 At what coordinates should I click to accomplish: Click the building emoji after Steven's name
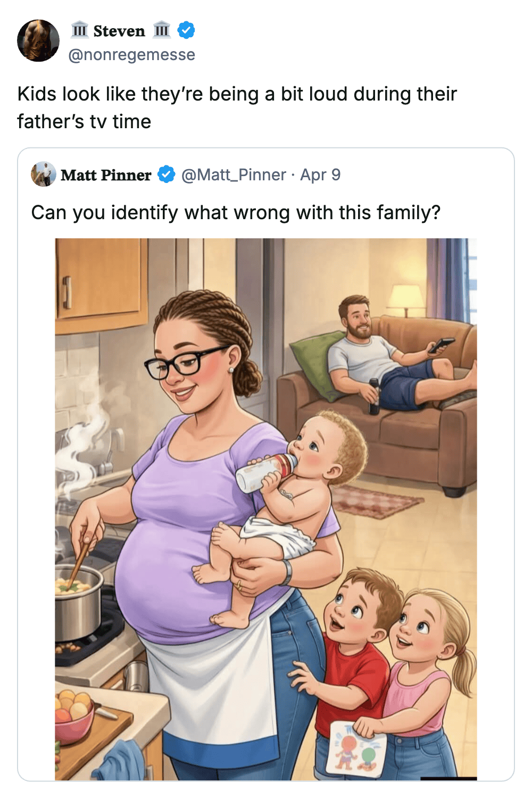[x=162, y=30]
